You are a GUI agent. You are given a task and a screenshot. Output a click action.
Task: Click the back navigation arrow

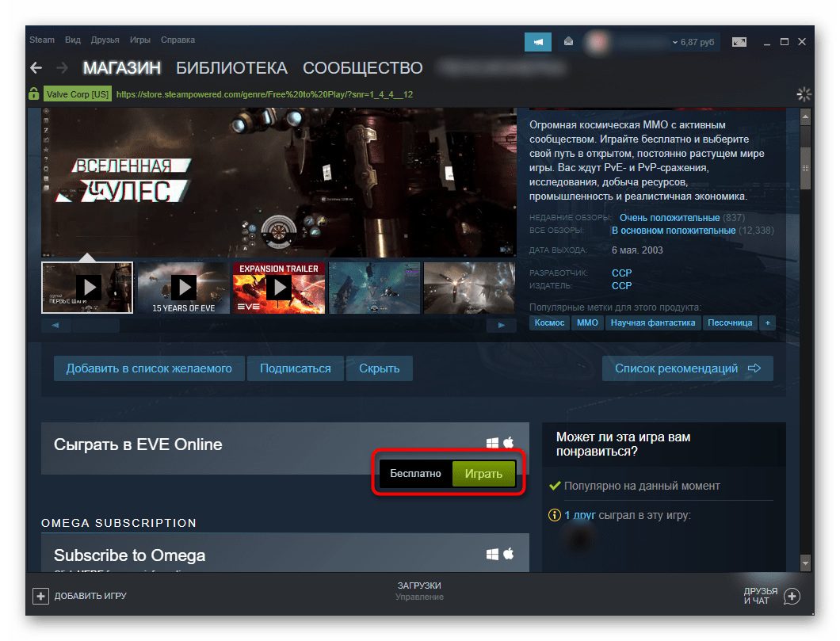(35, 68)
